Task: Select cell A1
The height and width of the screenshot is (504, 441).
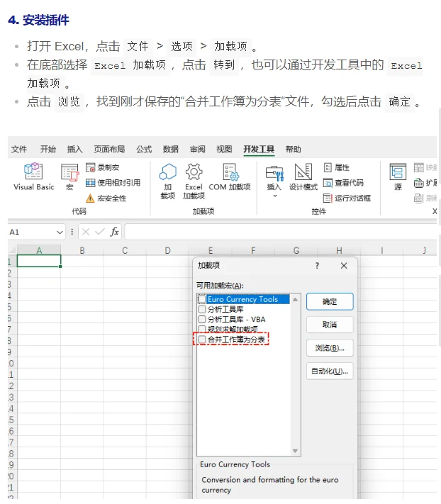Action: [x=39, y=261]
